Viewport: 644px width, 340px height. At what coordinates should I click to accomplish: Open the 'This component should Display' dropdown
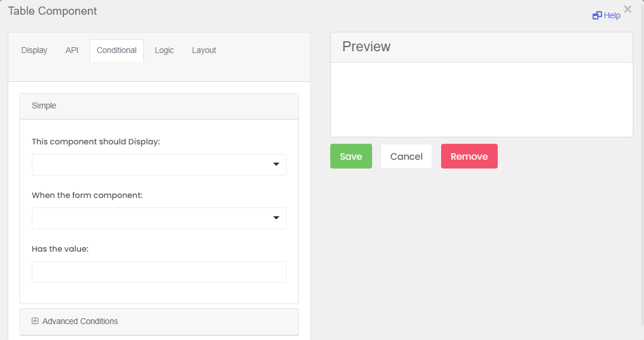tap(159, 164)
